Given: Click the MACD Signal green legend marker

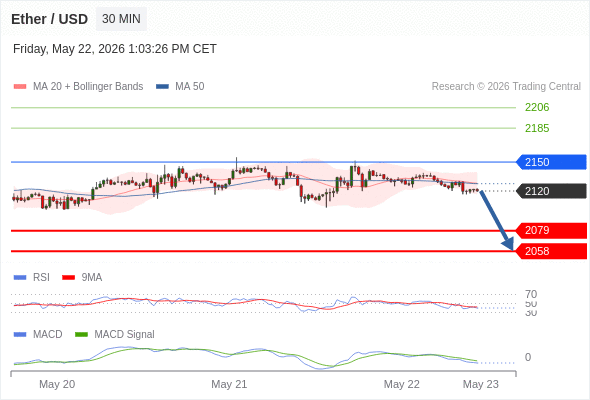Looking at the screenshot, I should 81,335.
